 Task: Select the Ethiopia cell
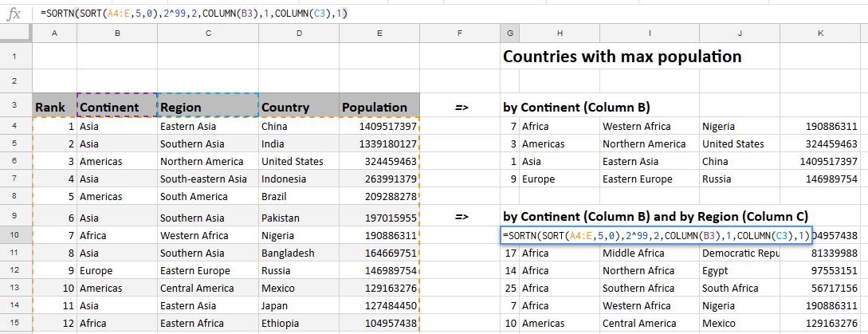click(x=299, y=324)
